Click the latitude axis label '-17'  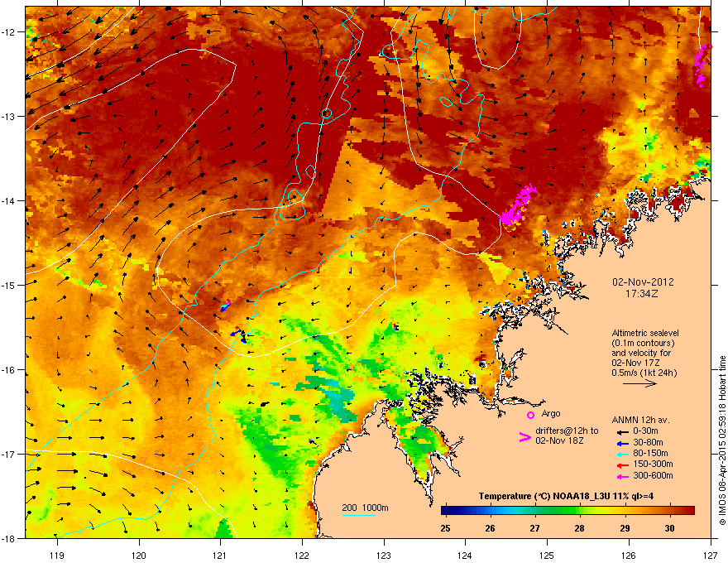click(8, 455)
